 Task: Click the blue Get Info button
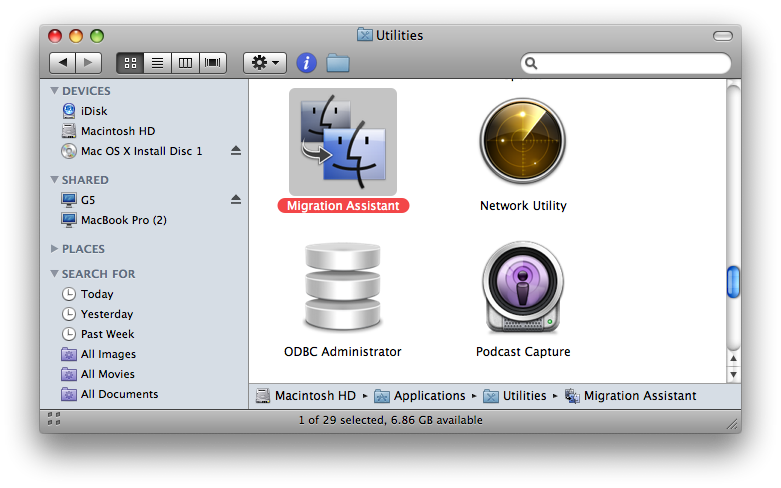click(306, 63)
